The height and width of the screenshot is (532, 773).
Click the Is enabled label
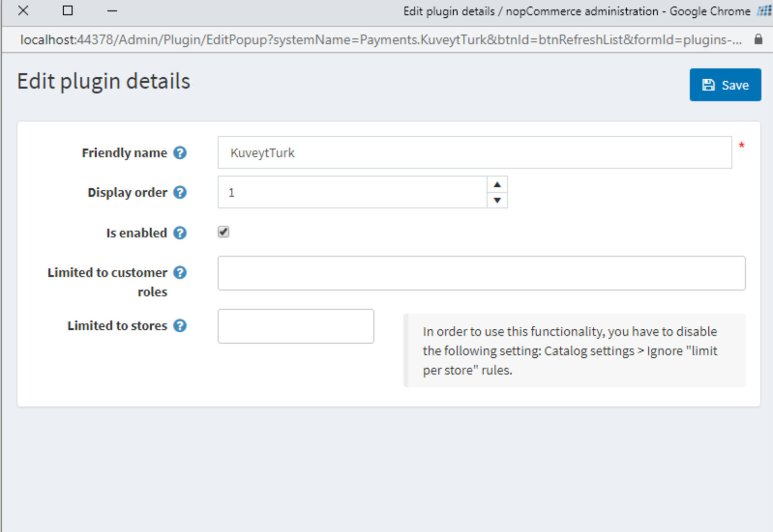click(137, 233)
